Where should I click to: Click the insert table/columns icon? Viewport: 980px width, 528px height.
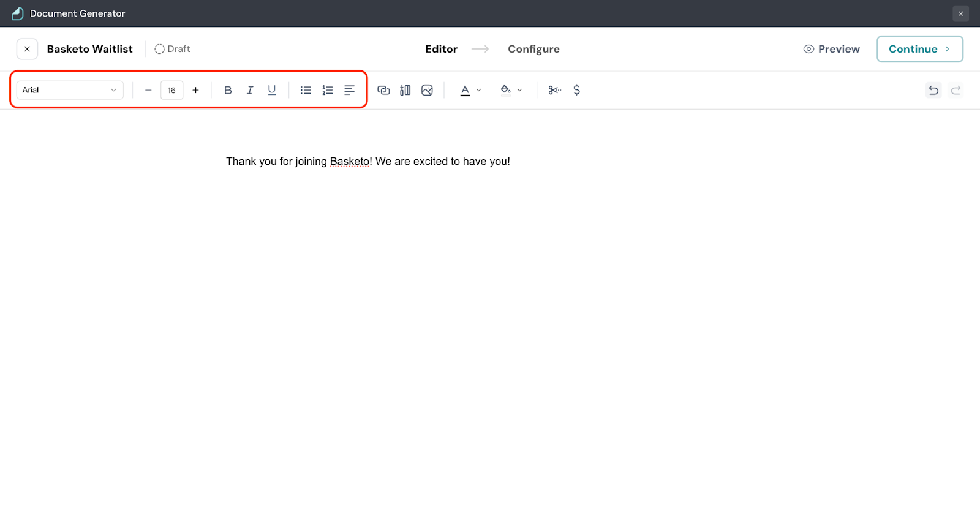[405, 90]
